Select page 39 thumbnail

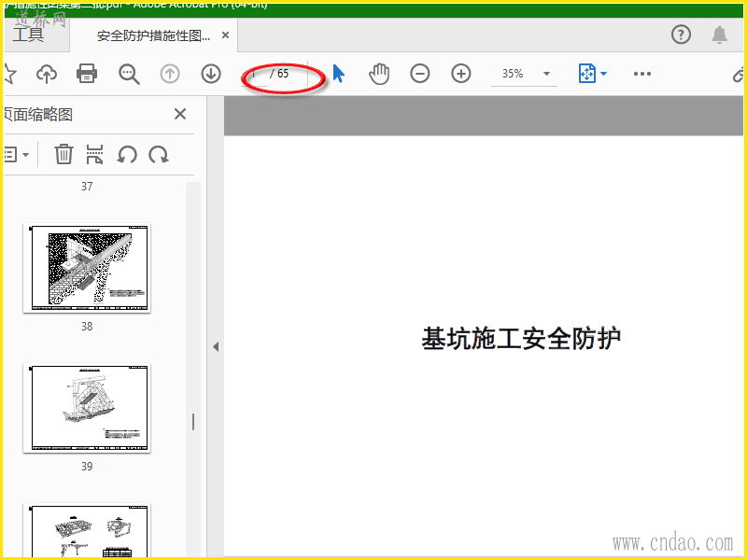pos(87,408)
